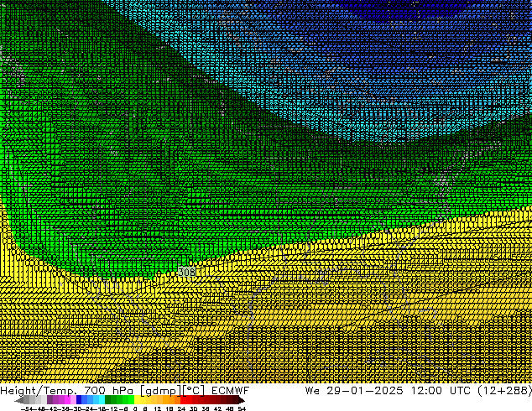Click the '24' legend value
Viewport: 532px width, 411px height.
(x=181, y=408)
